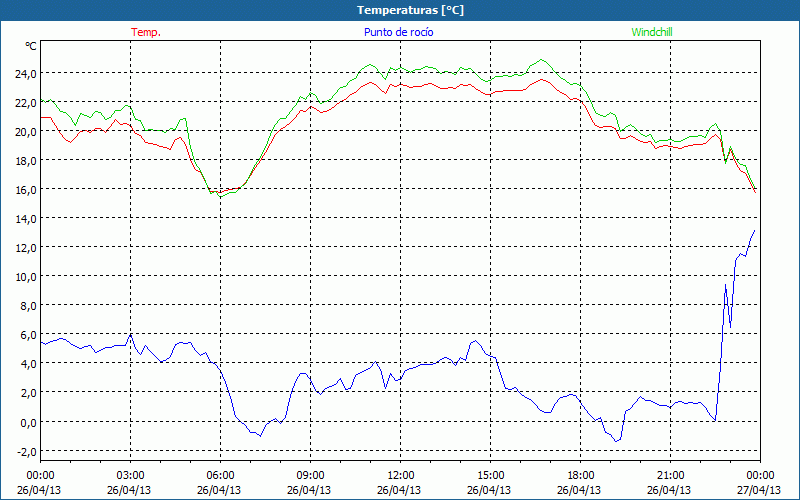
Task: Click the 24,0 y-axis value
Action: (x=25, y=73)
